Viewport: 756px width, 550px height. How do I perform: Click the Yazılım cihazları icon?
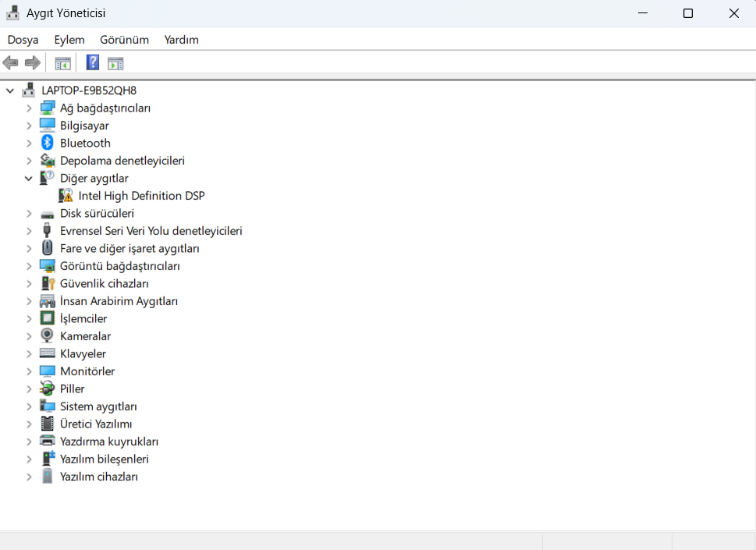point(48,476)
